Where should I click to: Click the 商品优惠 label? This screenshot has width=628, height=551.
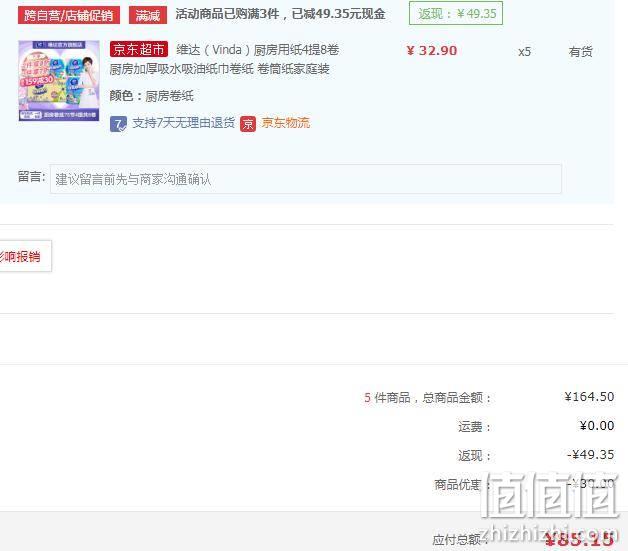click(462, 485)
